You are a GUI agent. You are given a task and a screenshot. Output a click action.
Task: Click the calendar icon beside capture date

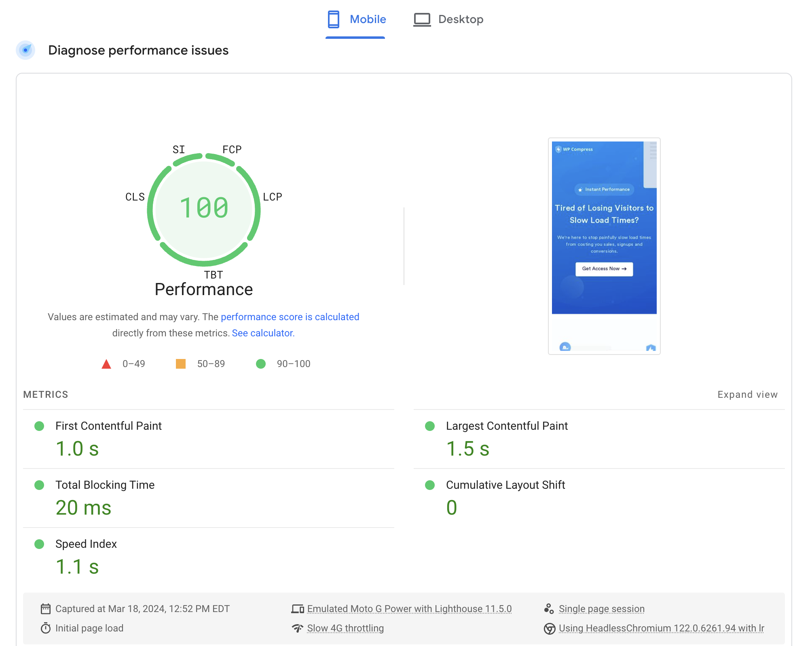(46, 609)
